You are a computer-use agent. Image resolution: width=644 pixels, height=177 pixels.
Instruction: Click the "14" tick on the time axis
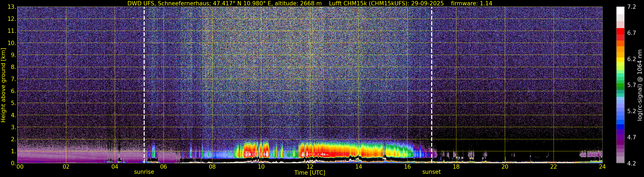pyautogui.click(x=358, y=167)
